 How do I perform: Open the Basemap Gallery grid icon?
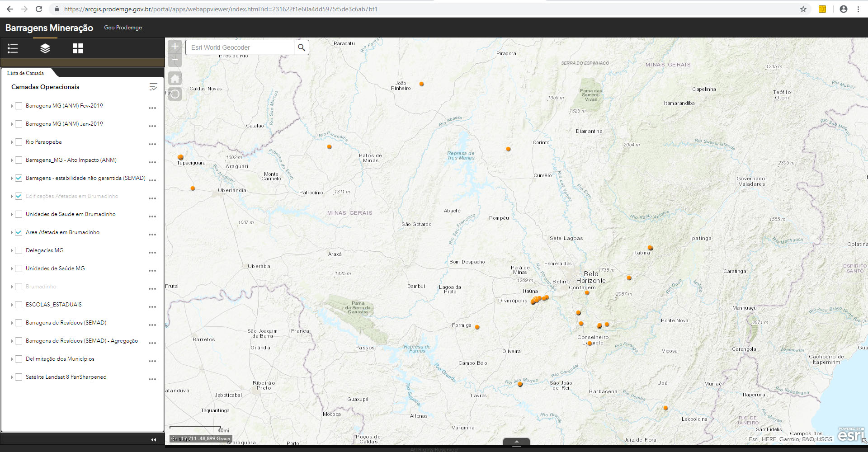pos(78,48)
